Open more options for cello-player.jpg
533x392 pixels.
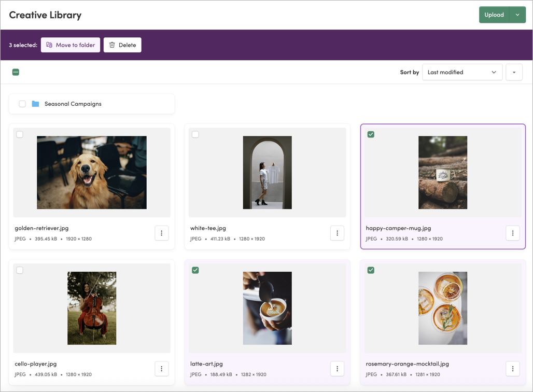(161, 369)
